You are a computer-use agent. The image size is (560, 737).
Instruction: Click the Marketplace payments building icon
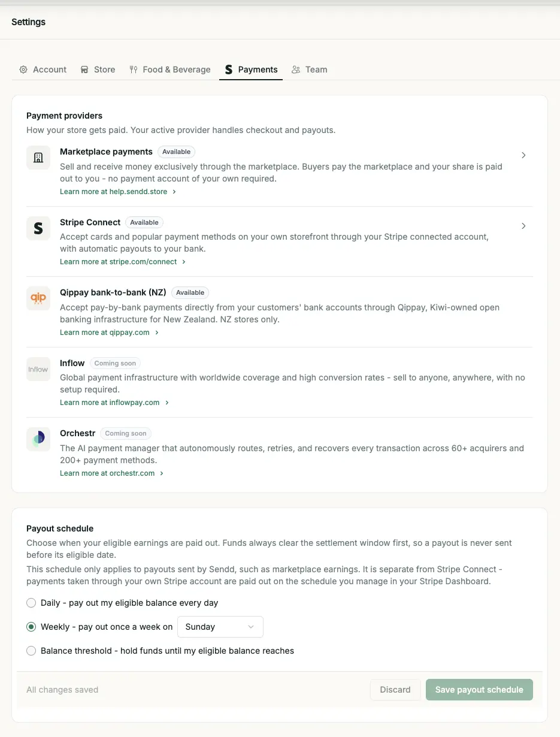[x=38, y=158]
